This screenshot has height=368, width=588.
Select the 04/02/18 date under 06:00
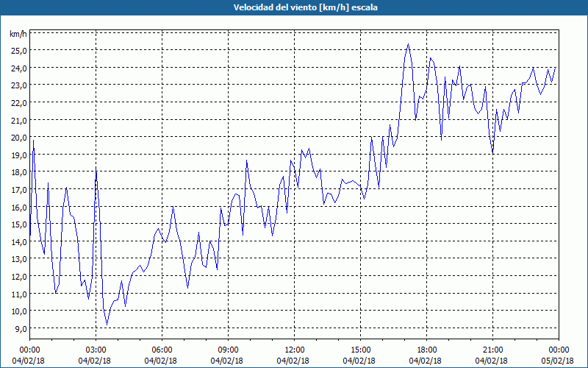click(x=161, y=361)
